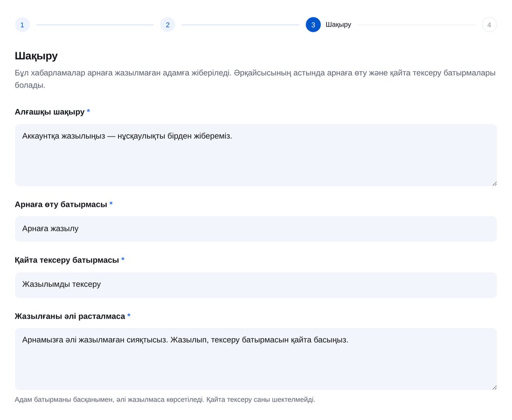Image resolution: width=512 pixels, height=420 pixels.
Task: Grab resize handle of Жазылғаны әлі расталмаса textarea
Action: coord(495,387)
